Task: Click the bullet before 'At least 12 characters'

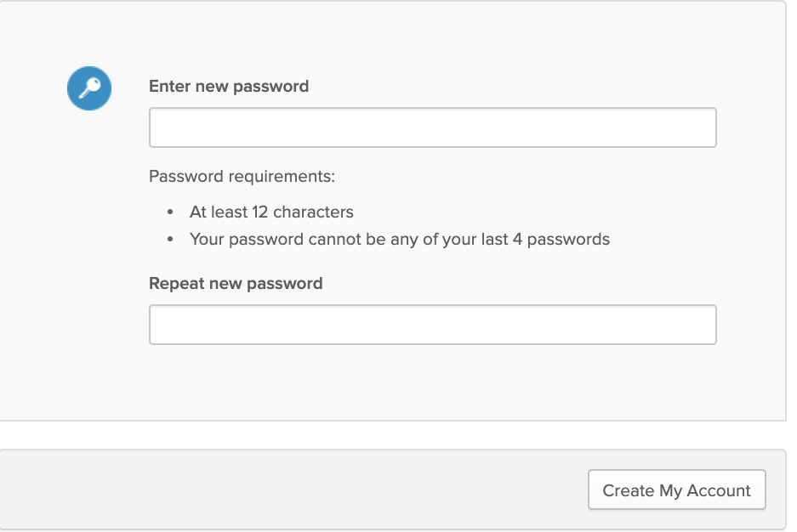Action: (171, 212)
